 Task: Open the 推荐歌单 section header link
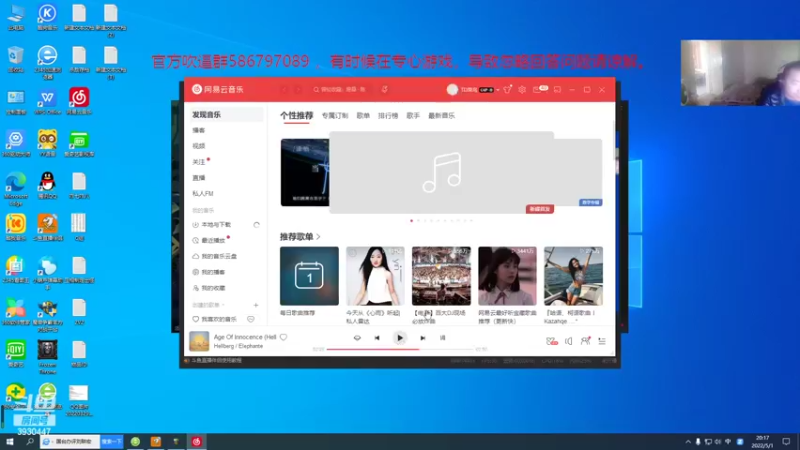[x=300, y=237]
